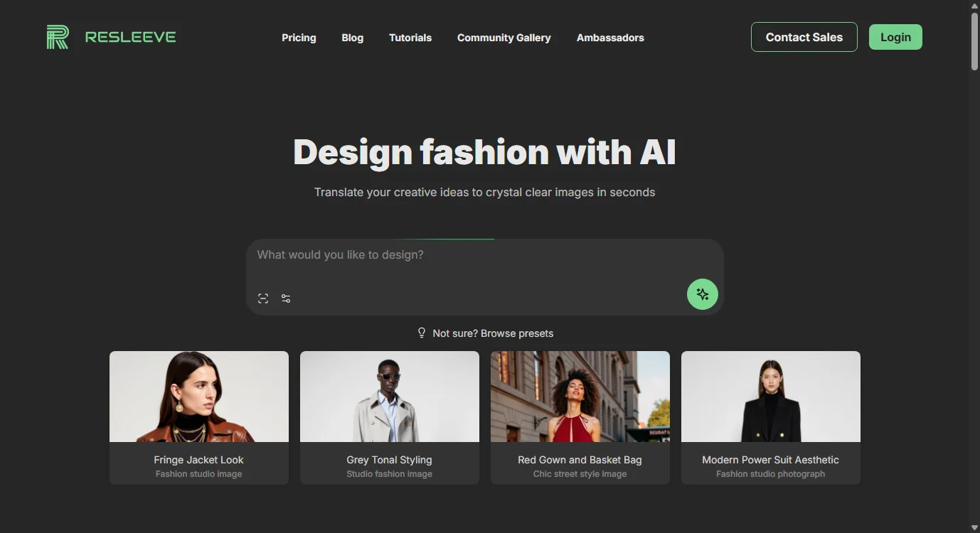
Task: Choose the Grey Tonal Styling preset
Action: (390, 417)
